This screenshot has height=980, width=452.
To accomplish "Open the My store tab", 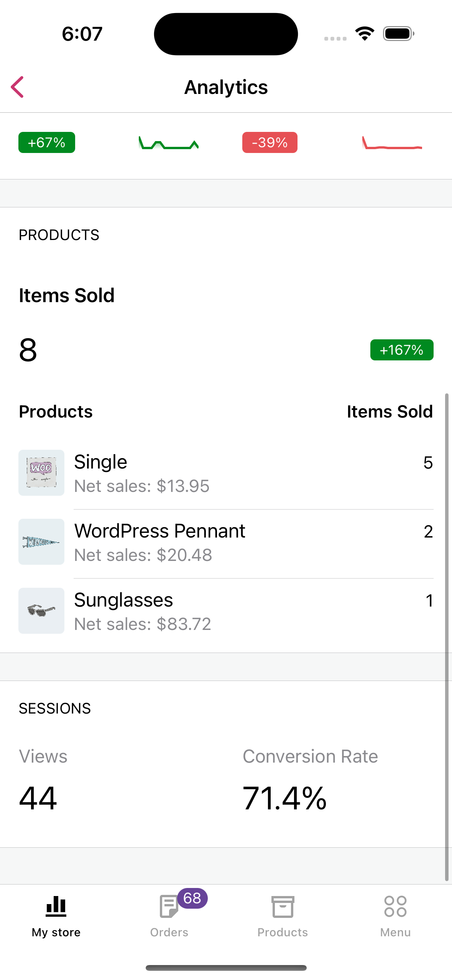I will pyautogui.click(x=56, y=916).
